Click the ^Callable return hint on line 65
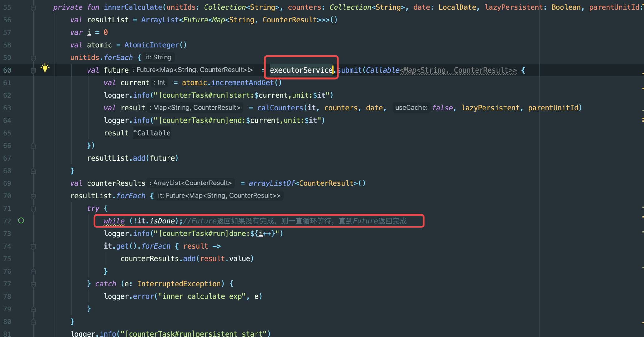 [152, 133]
